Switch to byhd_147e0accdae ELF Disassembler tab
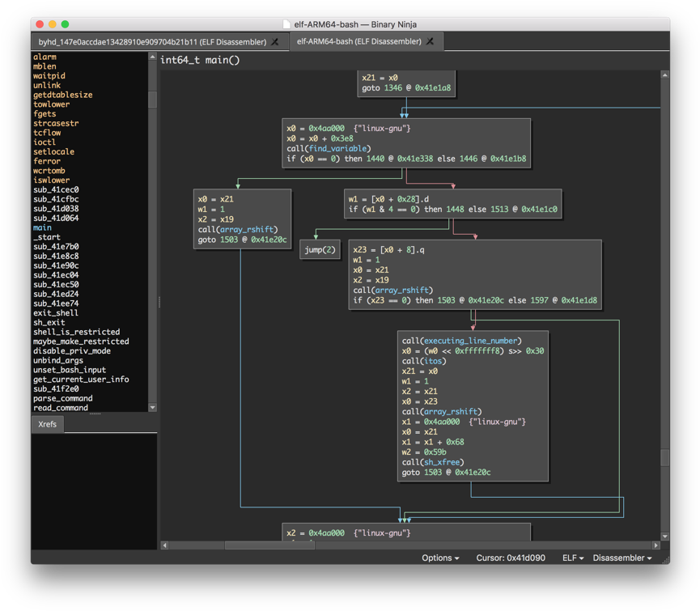700x611 pixels. tap(152, 42)
